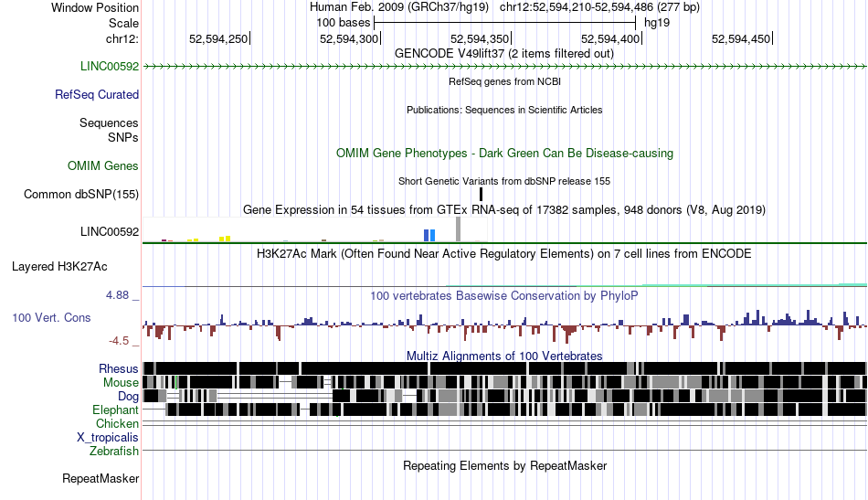The height and width of the screenshot is (500, 868).
Task: Click the 52,594,250 ruler position
Action: (218, 38)
